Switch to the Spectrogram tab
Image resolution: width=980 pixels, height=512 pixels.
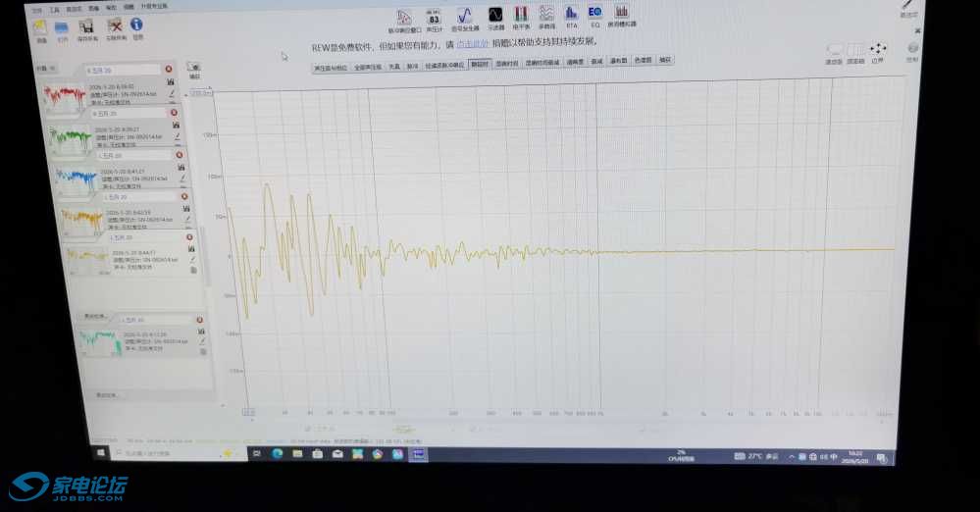click(643, 60)
